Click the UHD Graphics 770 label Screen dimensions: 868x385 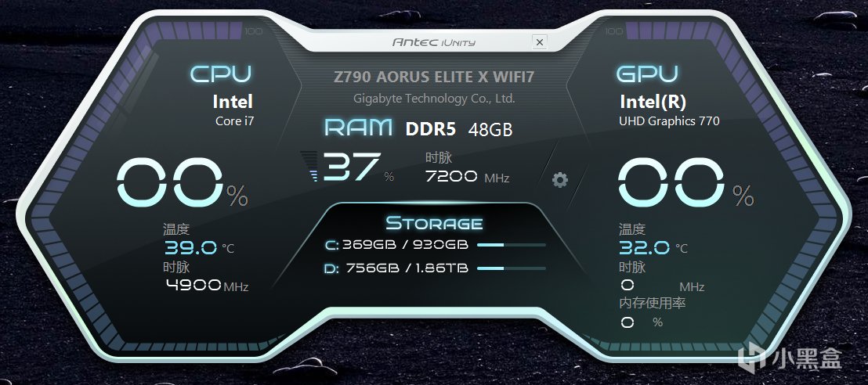(669, 121)
